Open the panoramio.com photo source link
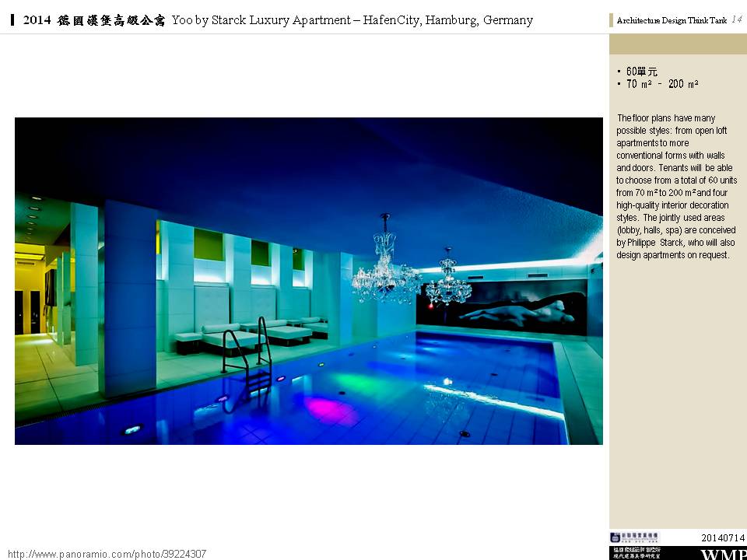The height and width of the screenshot is (560, 747). click(x=107, y=554)
